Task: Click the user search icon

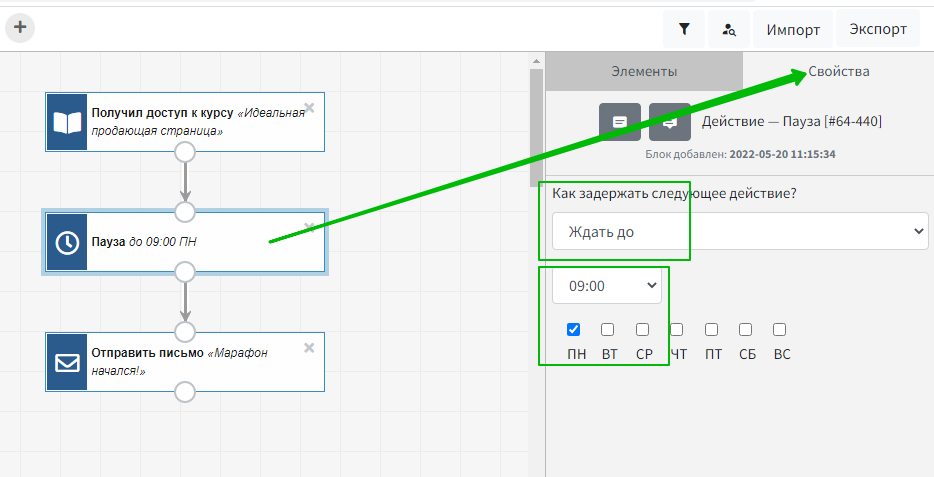Action: tap(729, 29)
